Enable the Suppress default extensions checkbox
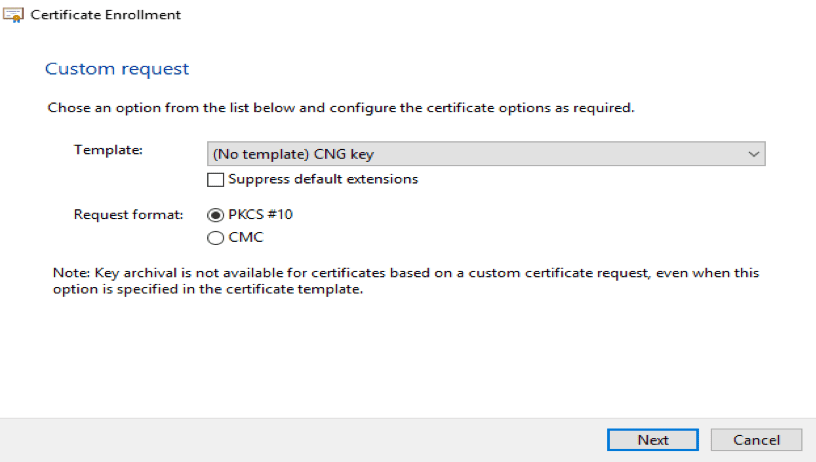Viewport: 816px width, 462px height. [x=215, y=180]
